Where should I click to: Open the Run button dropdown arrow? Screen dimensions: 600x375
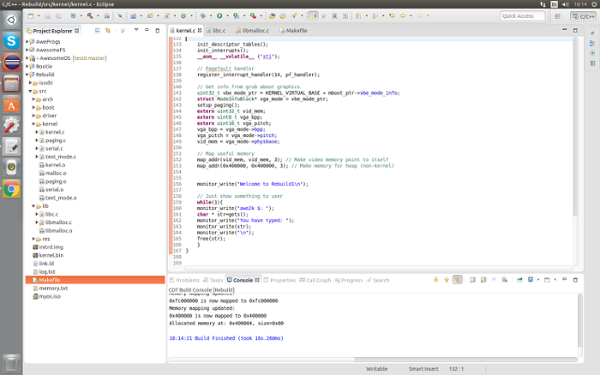(227, 16)
